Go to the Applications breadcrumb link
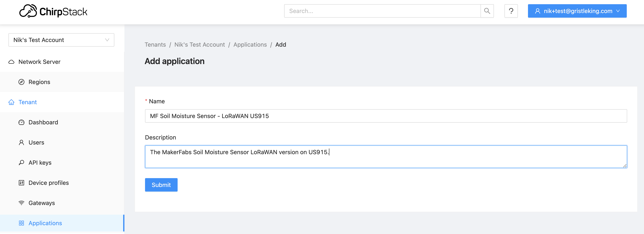 pyautogui.click(x=250, y=45)
